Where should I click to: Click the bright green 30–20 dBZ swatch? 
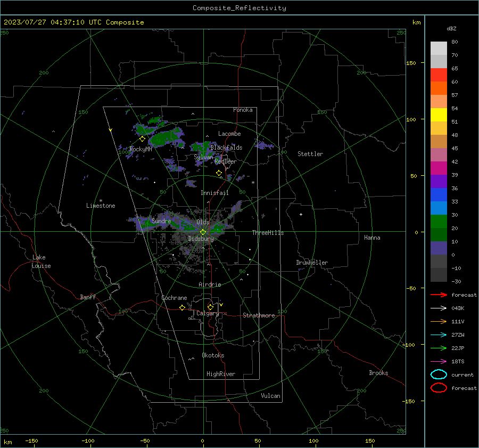[439, 222]
